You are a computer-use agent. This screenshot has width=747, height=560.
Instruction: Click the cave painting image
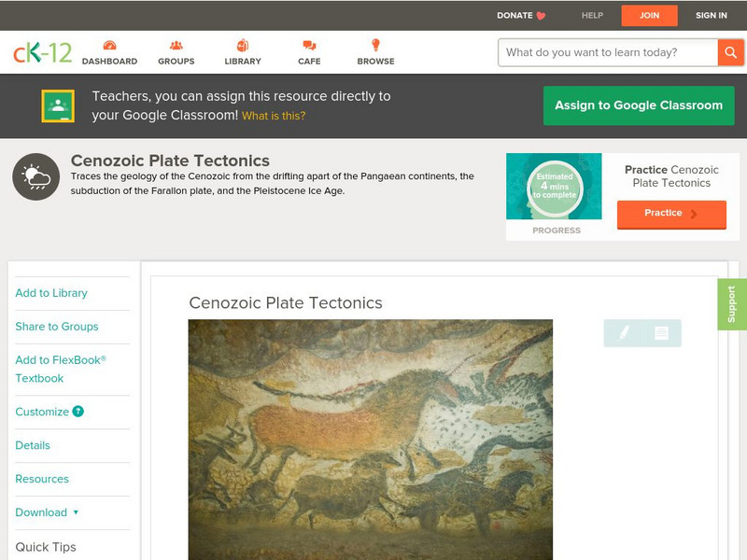[370, 440]
